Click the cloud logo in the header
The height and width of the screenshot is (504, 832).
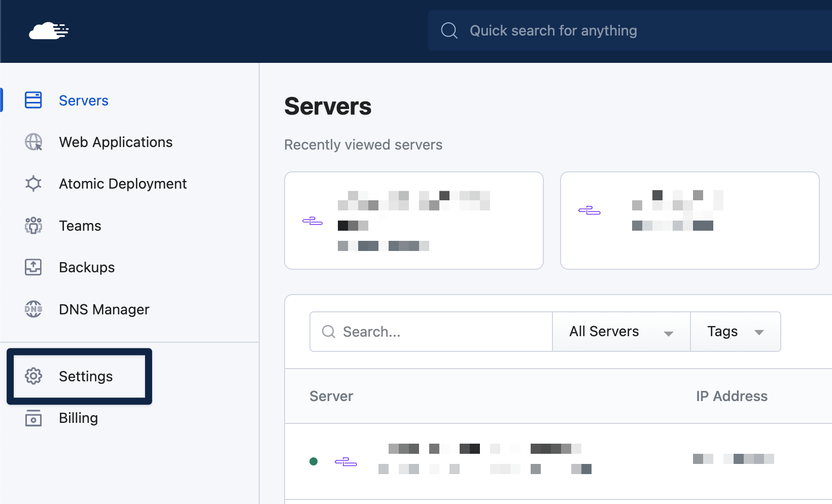pos(49,31)
